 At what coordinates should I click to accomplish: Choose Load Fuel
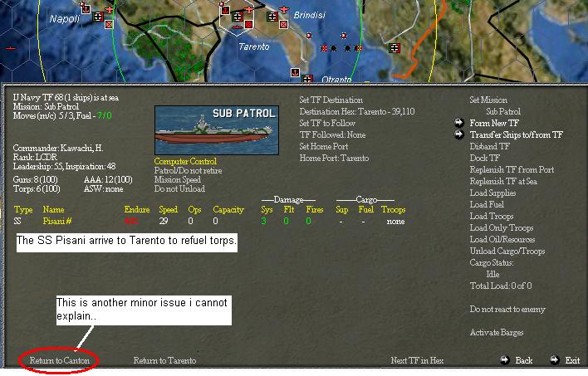[487, 204]
